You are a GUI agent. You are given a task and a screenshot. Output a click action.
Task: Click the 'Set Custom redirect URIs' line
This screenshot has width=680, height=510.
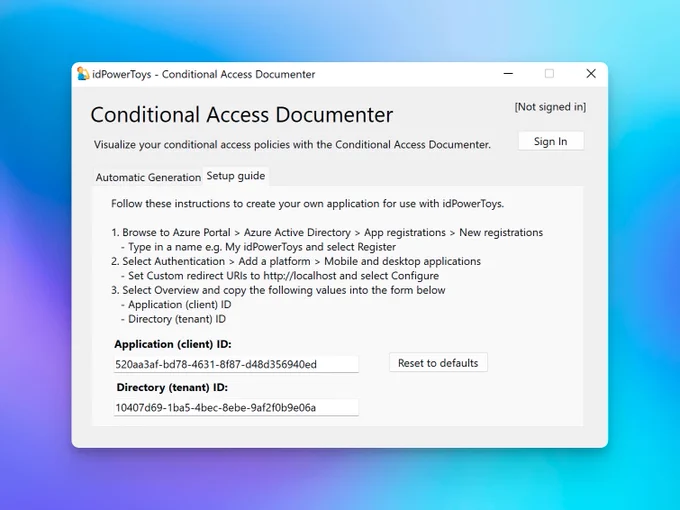280,276
